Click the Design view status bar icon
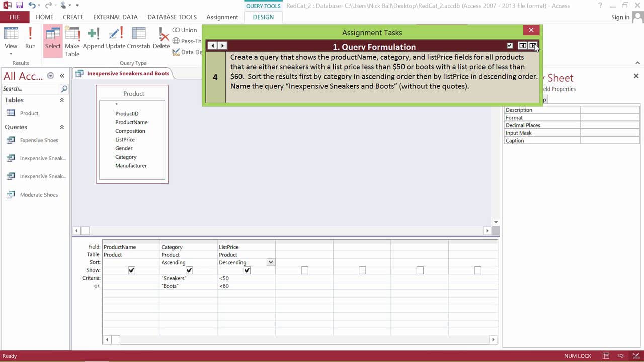The width and height of the screenshot is (644, 362). (x=636, y=356)
